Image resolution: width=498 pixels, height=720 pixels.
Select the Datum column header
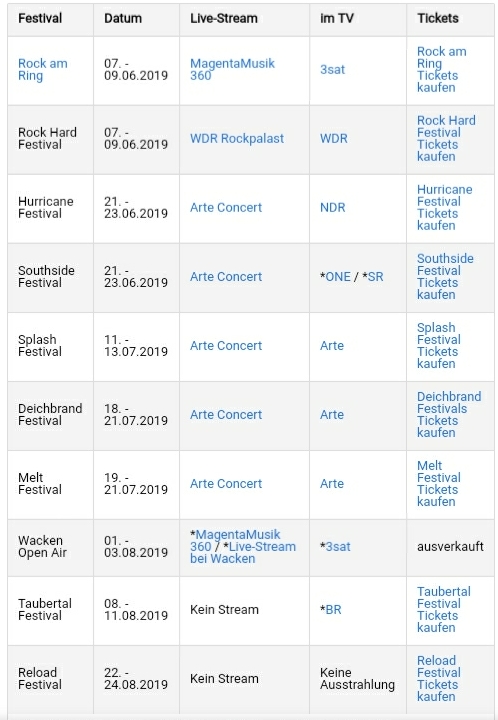[123, 18]
